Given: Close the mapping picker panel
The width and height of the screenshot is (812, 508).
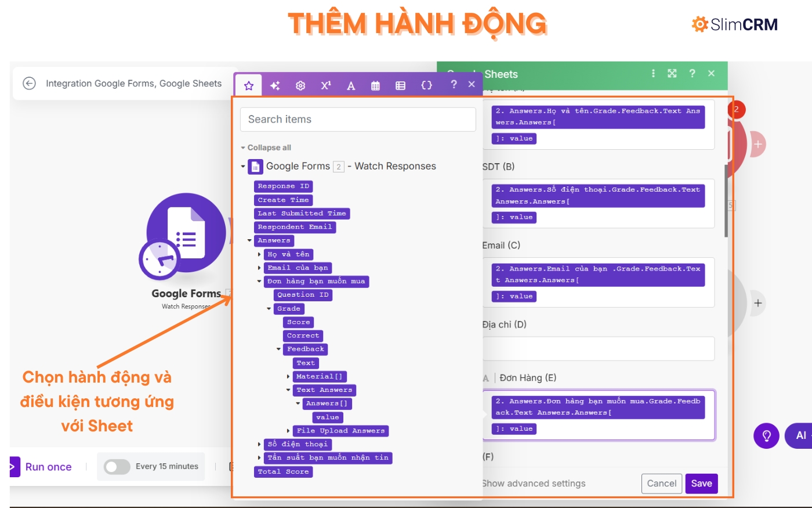Looking at the screenshot, I should pos(472,84).
